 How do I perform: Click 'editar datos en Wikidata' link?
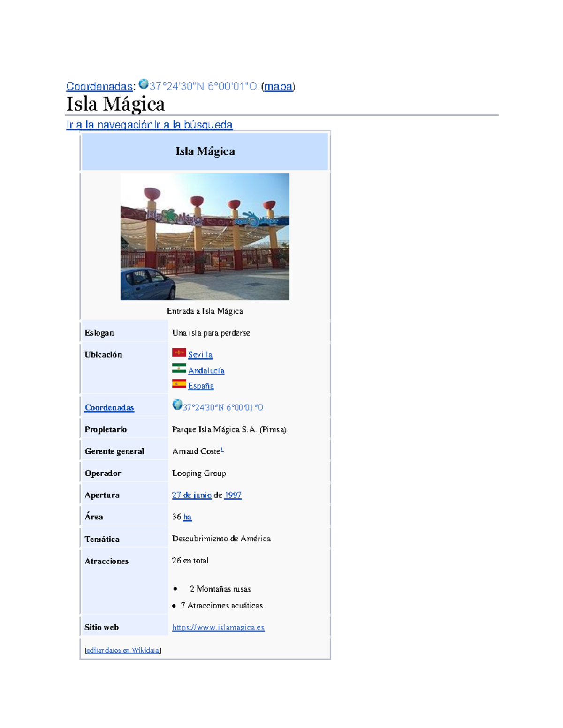123,650
